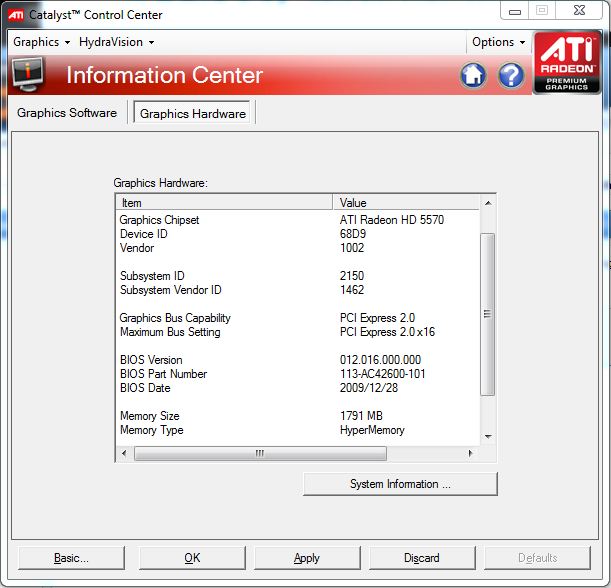Click the value 68D9
611x588 pixels.
pyautogui.click(x=353, y=234)
